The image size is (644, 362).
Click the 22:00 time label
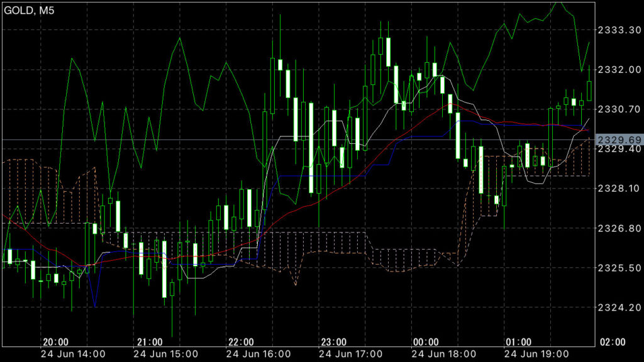click(x=241, y=343)
